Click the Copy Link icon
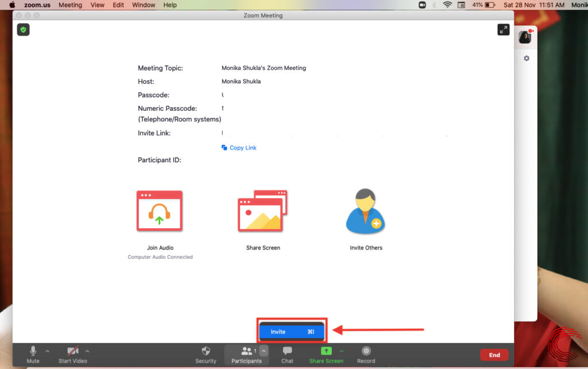The width and height of the screenshot is (588, 369). pyautogui.click(x=225, y=148)
